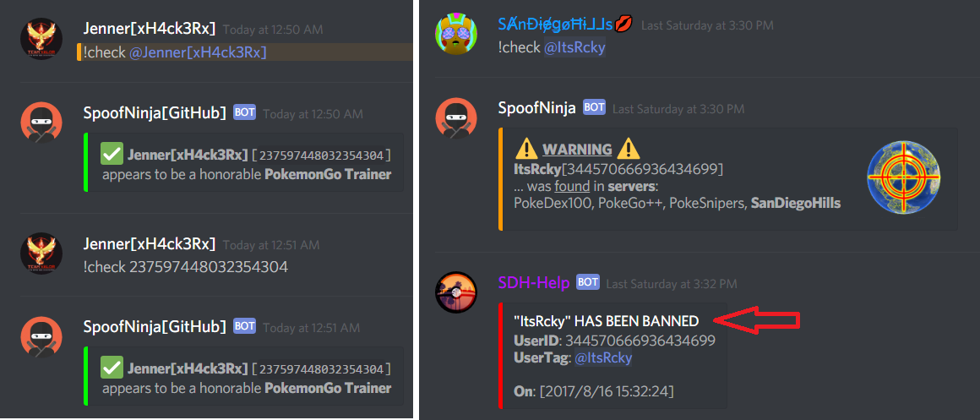Click the Jenner[xH4ck3Rx] username at 12:50 AM

(x=150, y=28)
